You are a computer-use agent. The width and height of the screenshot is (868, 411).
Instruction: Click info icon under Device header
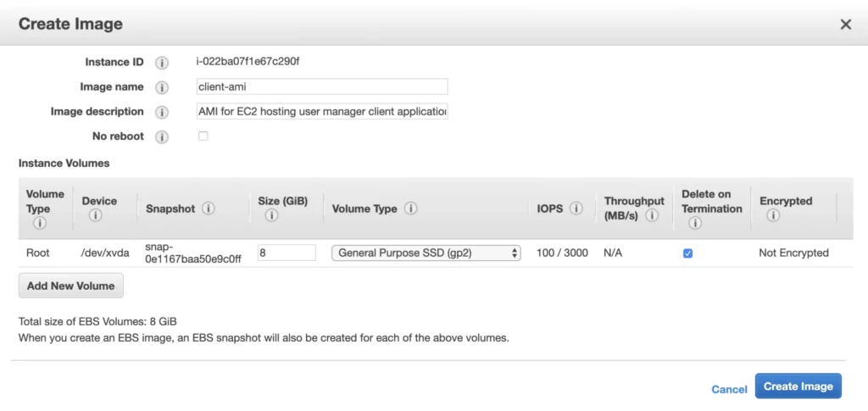(x=95, y=216)
